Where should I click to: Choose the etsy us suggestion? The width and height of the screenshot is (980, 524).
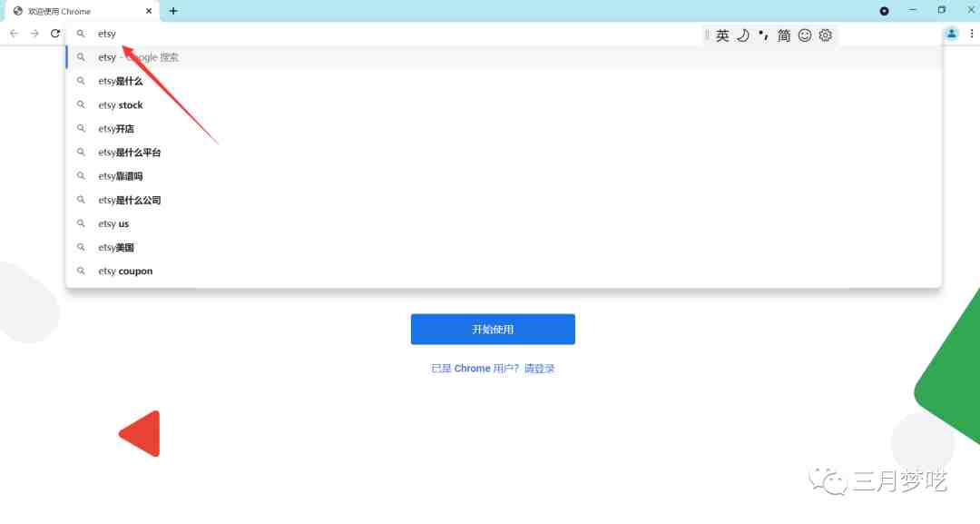tap(504, 223)
